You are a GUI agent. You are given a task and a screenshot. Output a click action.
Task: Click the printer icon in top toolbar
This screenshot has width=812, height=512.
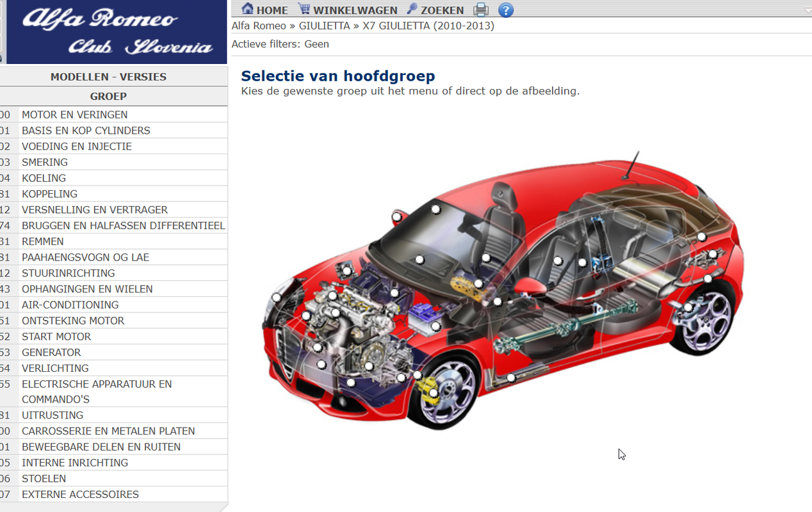click(481, 10)
